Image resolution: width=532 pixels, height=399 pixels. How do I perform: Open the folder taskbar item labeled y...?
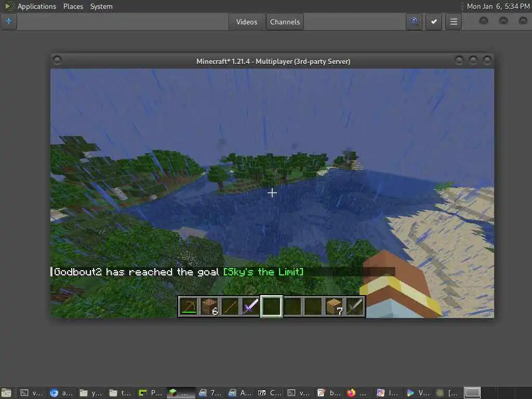[90, 393]
